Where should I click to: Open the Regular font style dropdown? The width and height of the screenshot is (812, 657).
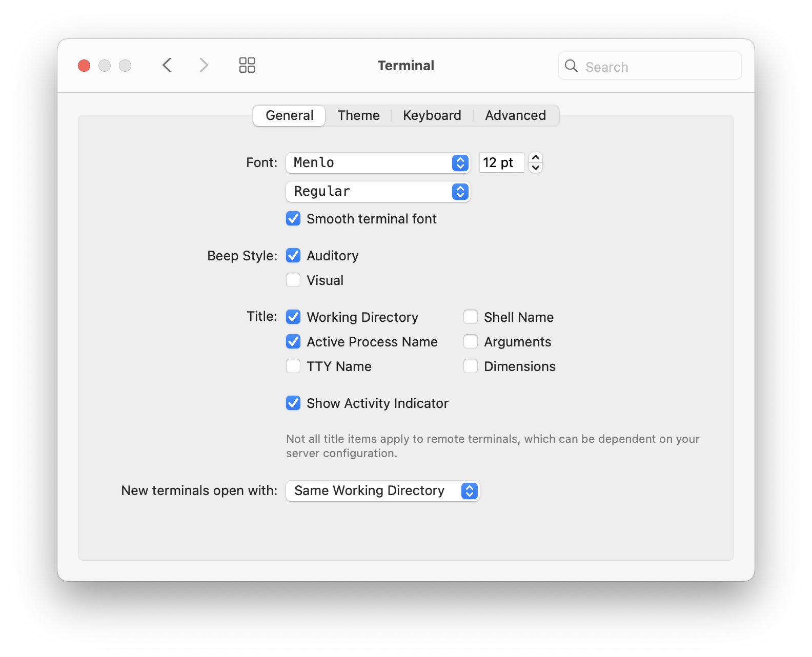click(x=378, y=191)
